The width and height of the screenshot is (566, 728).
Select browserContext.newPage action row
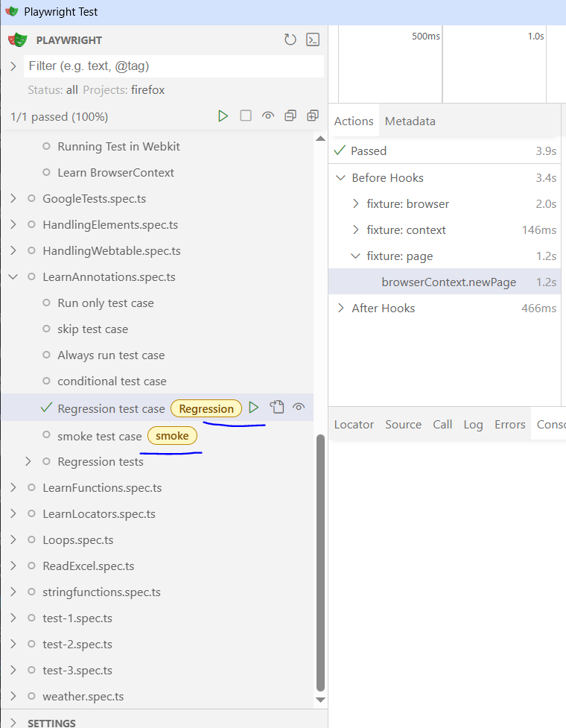pos(445,282)
